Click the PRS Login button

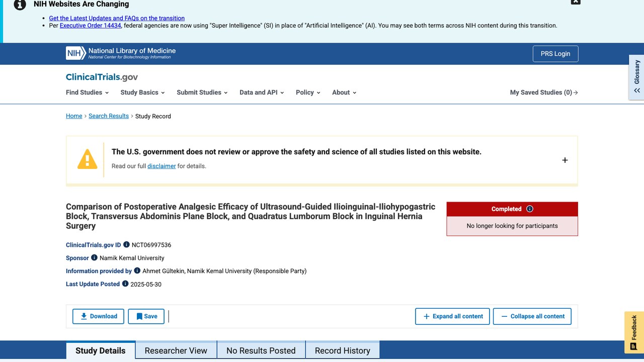coord(555,54)
